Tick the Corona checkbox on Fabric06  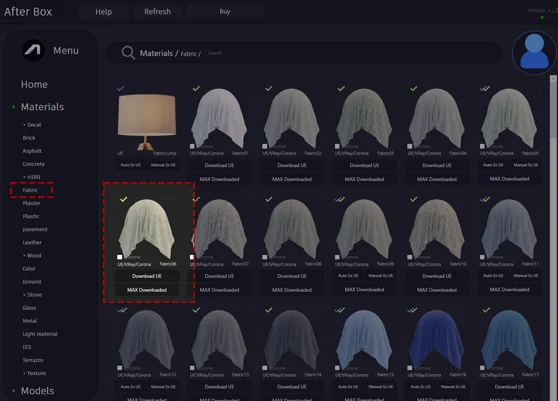[x=120, y=257]
